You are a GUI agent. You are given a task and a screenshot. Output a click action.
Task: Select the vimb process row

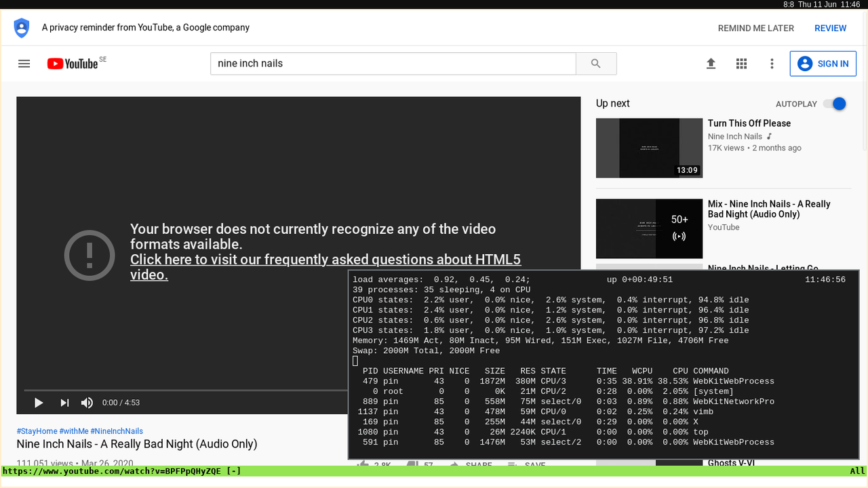533,412
